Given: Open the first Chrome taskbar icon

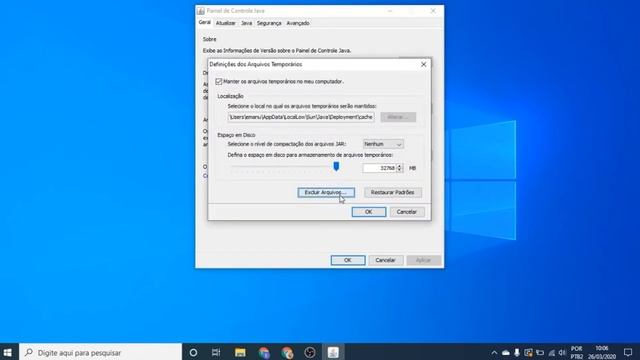Looking at the screenshot, I should (x=264, y=352).
